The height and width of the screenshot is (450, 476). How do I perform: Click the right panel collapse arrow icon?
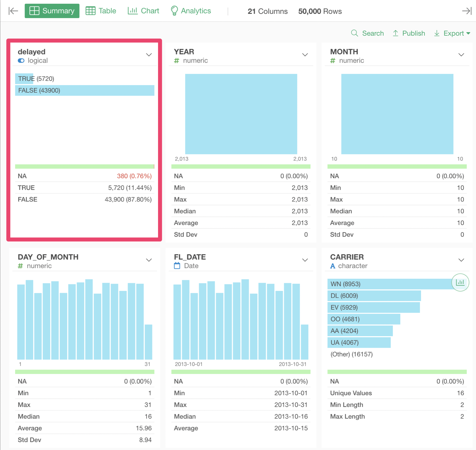pos(467,11)
